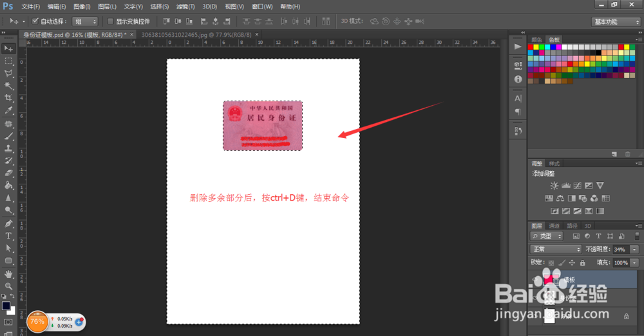Enable 显示变换控件 checkbox
This screenshot has width=644, height=336.
[x=110, y=21]
